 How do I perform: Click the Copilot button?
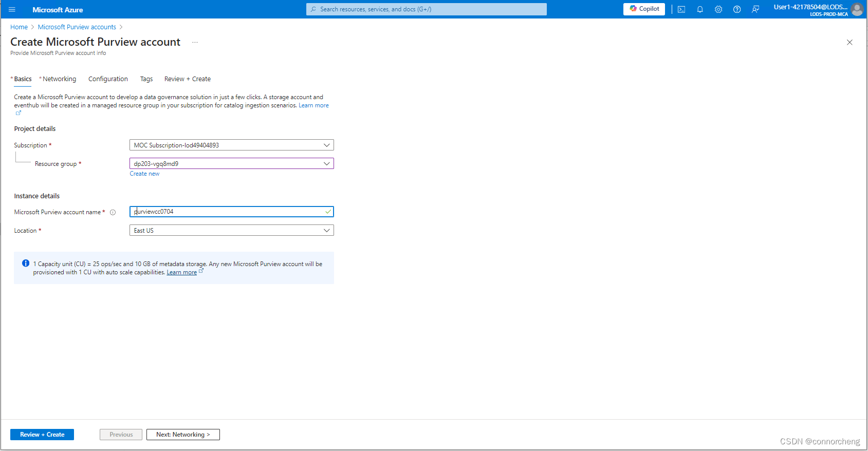(x=644, y=9)
